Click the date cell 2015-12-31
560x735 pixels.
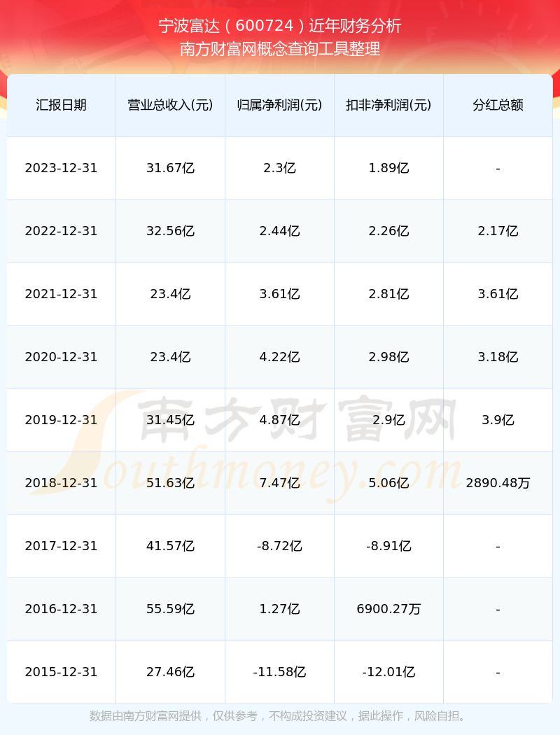[62, 672]
